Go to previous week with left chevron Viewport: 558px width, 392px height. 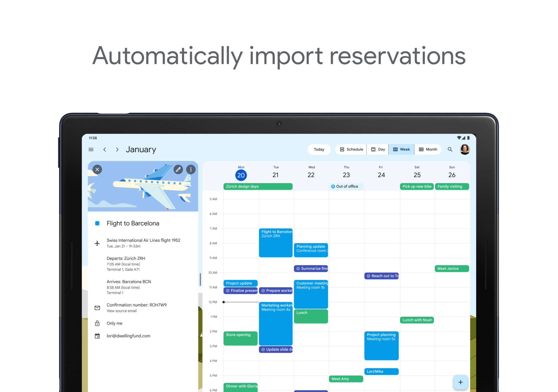[x=105, y=149]
